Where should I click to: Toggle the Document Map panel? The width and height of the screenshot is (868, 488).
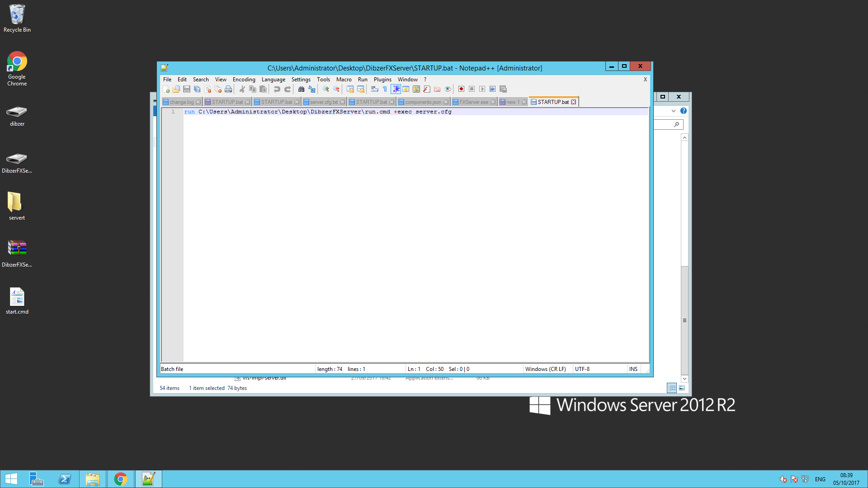coord(416,89)
